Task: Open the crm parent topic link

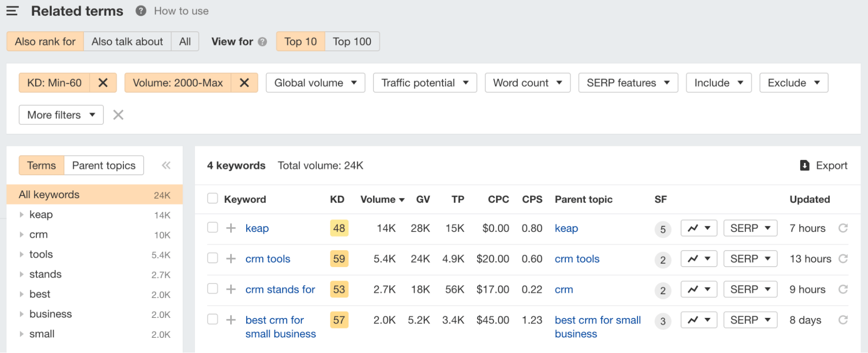Action: pos(564,289)
